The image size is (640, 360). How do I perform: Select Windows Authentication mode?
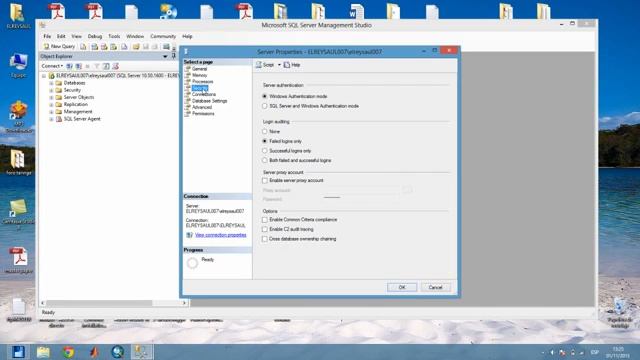point(264,96)
